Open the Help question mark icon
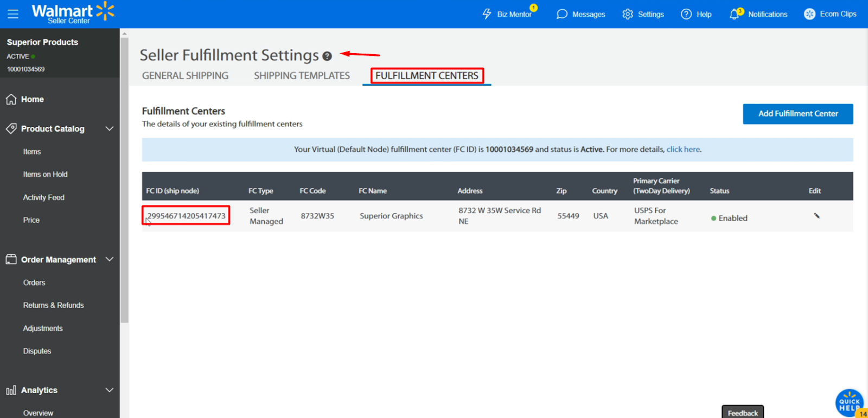Image resolution: width=868 pixels, height=418 pixels. (686, 14)
